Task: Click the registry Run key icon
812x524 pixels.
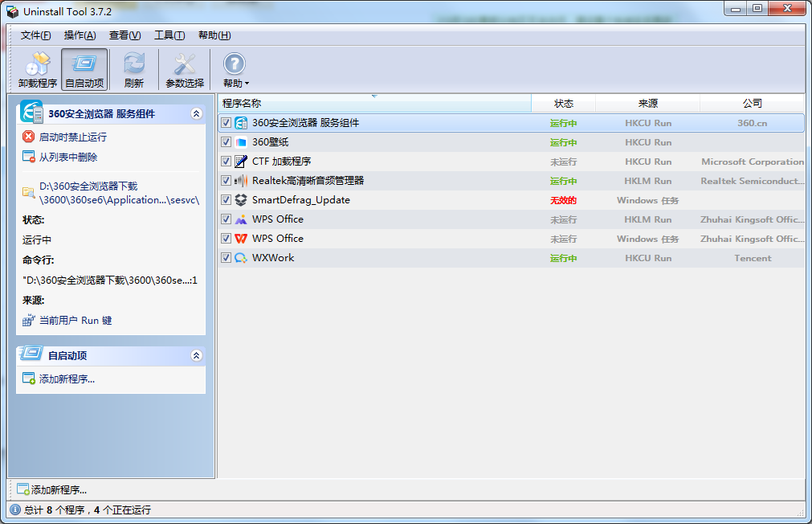Action: (28, 321)
